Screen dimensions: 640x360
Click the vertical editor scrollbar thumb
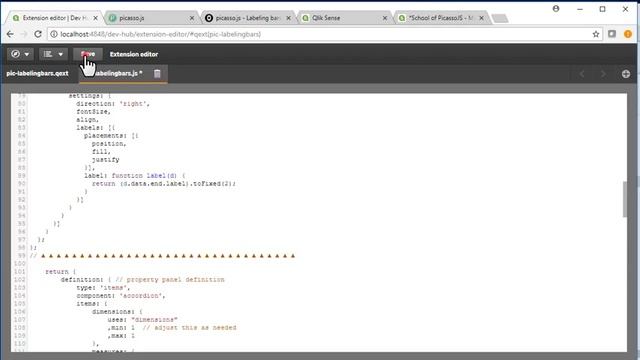(x=624, y=199)
